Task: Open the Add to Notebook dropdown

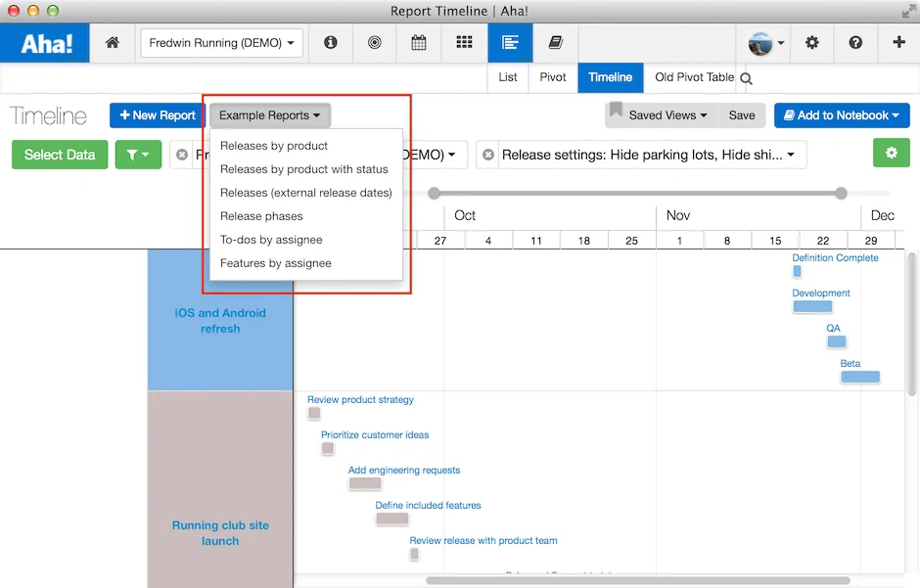Action: click(x=842, y=115)
